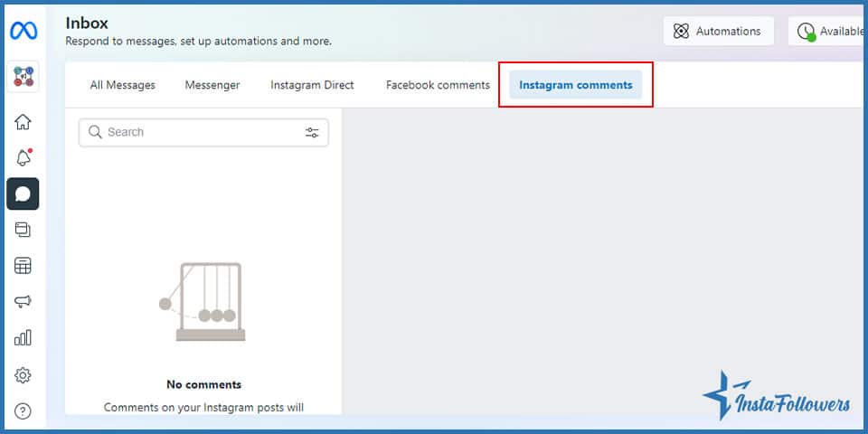Open the Content posts icon in sidebar

click(x=23, y=230)
